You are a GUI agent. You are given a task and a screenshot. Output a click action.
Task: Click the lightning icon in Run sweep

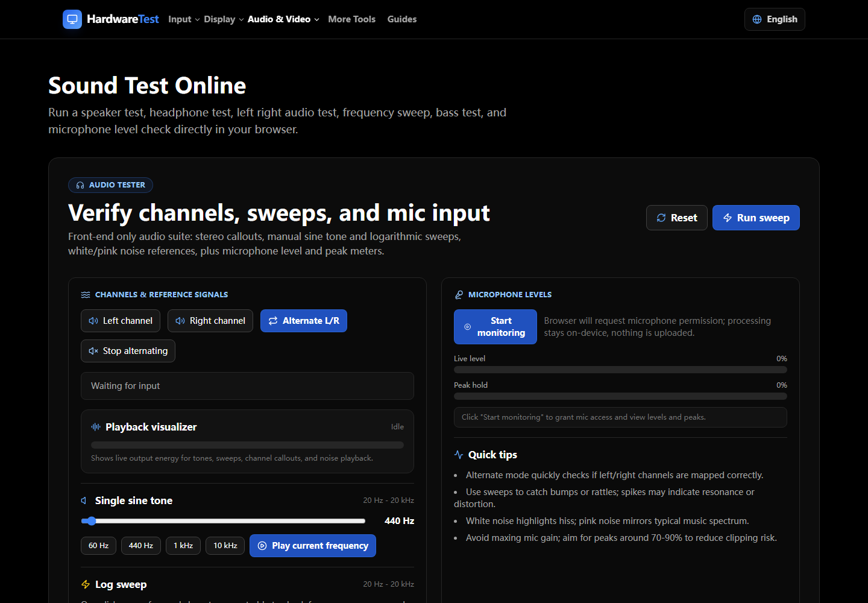[x=728, y=218]
